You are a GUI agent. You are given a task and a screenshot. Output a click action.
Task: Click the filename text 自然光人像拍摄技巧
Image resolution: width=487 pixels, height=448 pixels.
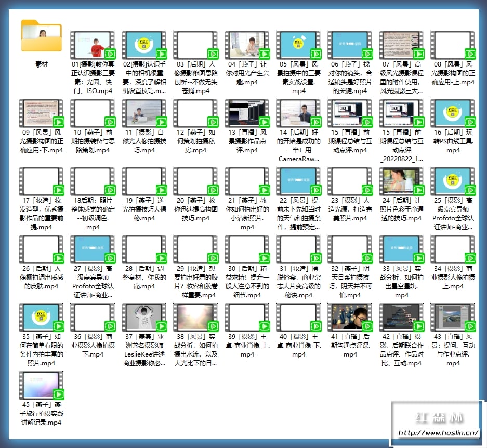[x=144, y=141]
